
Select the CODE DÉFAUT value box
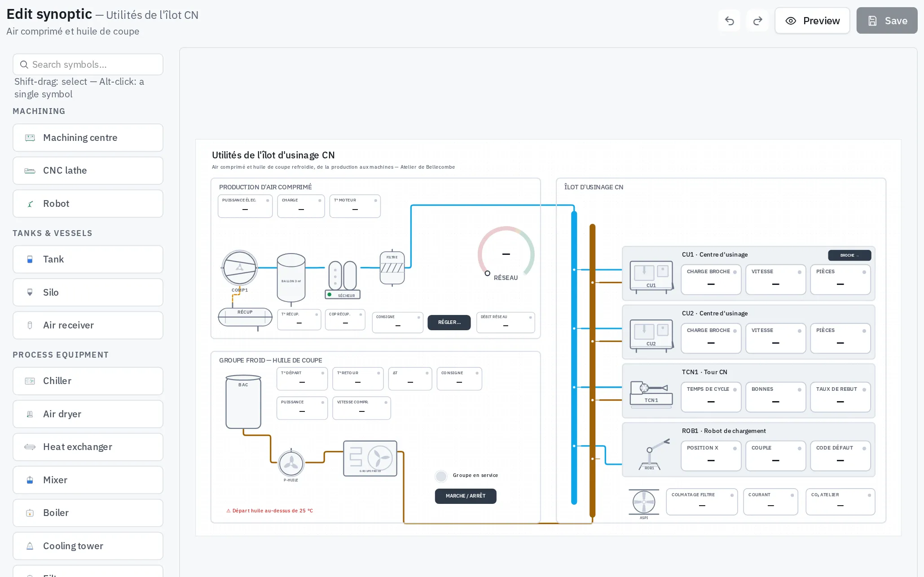(840, 456)
